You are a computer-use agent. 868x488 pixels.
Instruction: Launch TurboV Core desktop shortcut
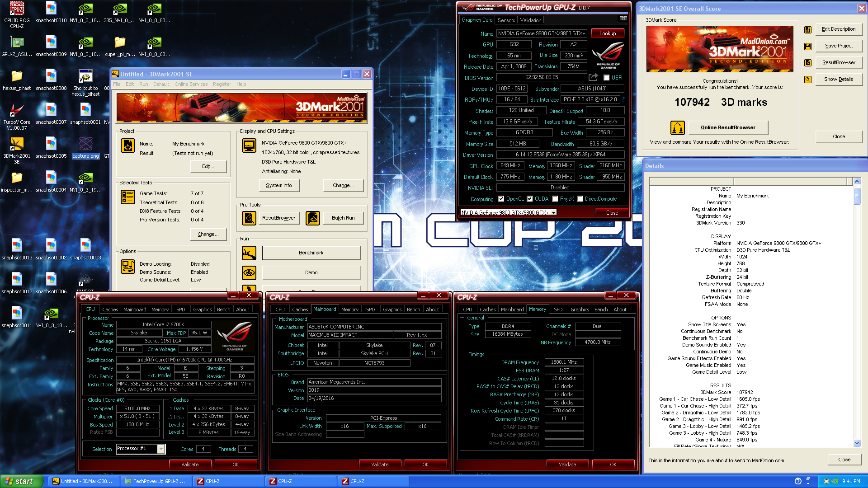pos(17,117)
